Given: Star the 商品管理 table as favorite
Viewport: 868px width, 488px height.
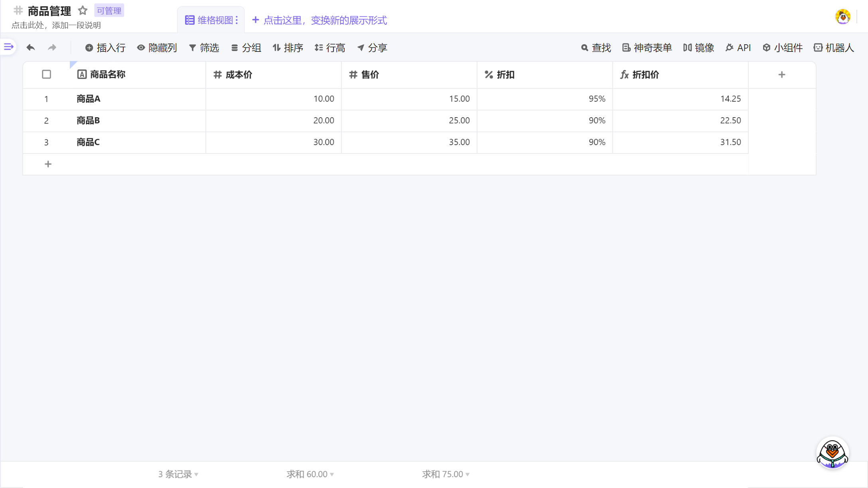Looking at the screenshot, I should click(83, 11).
